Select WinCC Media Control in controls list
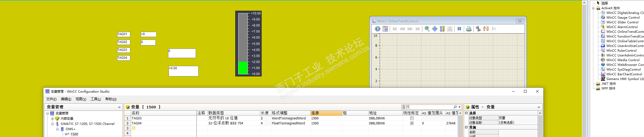The width and height of the screenshot is (644, 137). click(623, 60)
